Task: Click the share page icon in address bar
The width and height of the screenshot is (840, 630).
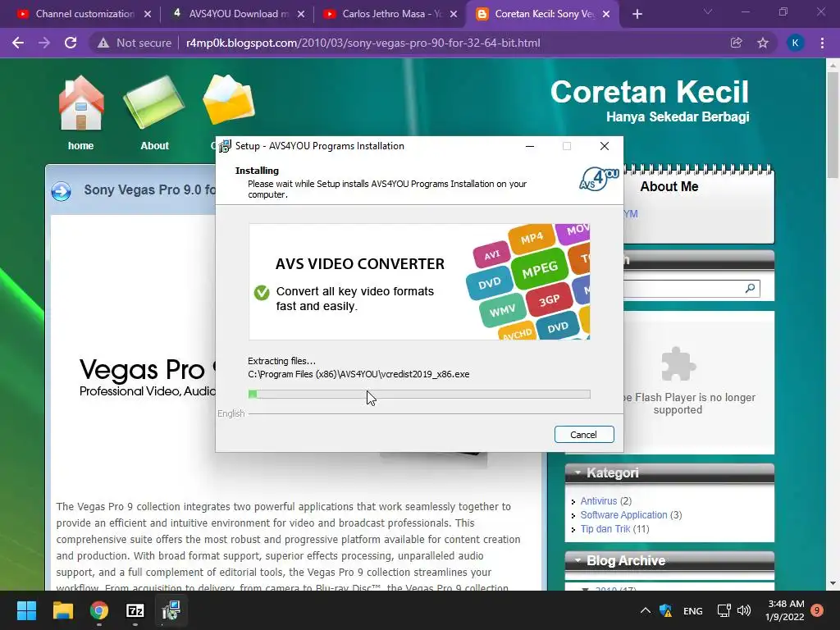Action: click(736, 43)
